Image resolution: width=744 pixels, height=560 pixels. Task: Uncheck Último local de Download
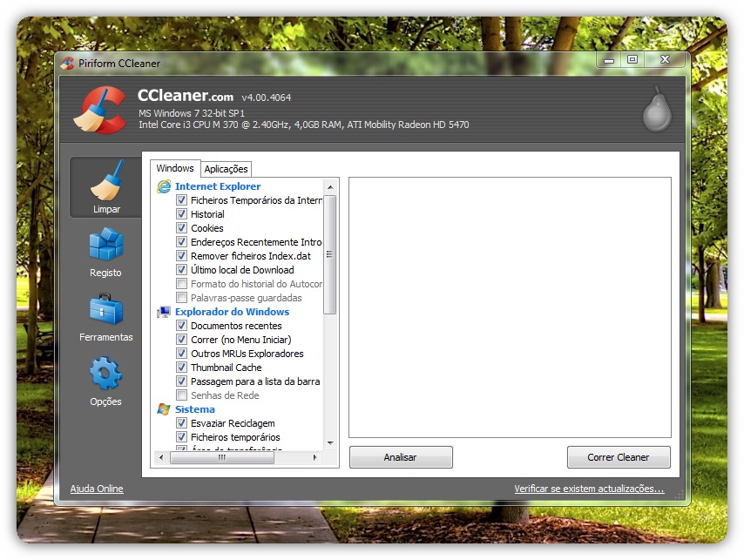pyautogui.click(x=181, y=270)
